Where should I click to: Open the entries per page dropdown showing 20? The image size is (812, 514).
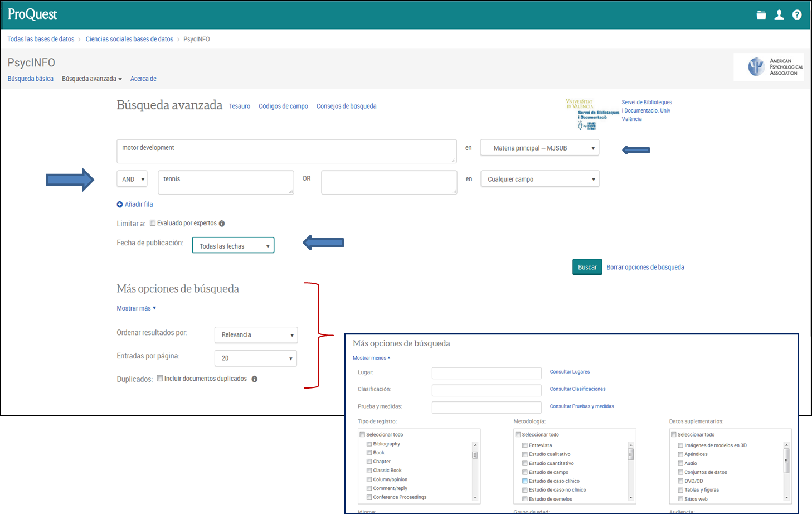256,358
